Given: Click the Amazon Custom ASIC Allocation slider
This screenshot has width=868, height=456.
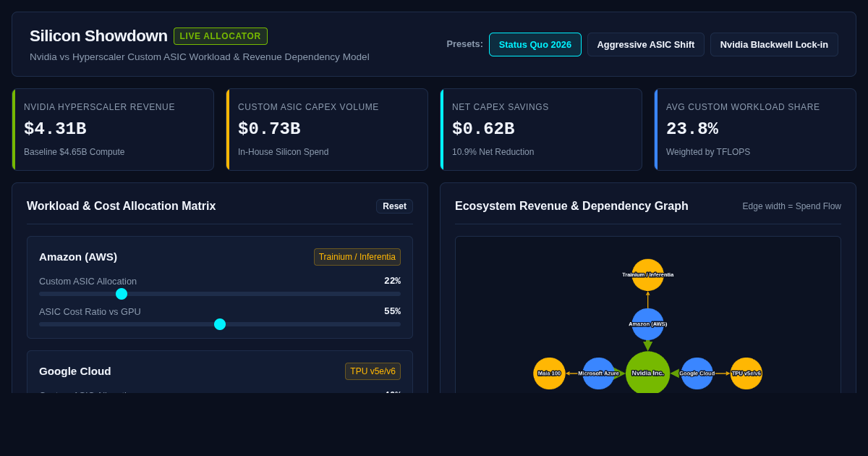Looking at the screenshot, I should pos(220,294).
